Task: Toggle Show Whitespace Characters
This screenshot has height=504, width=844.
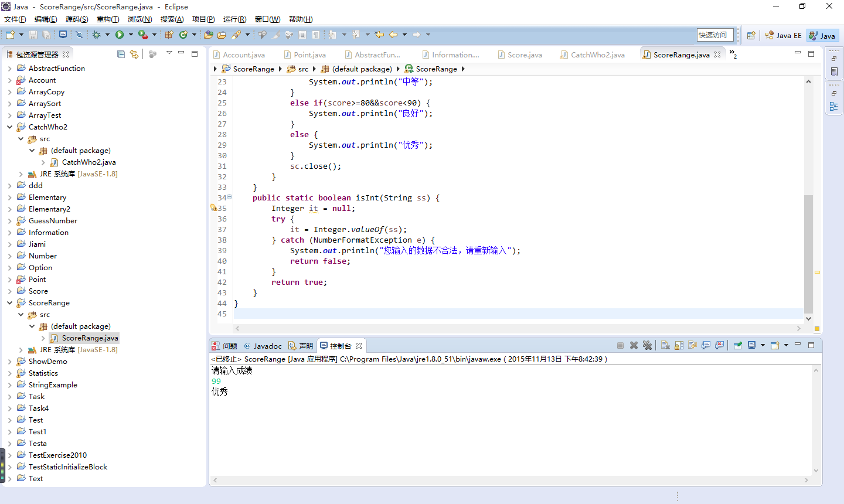Action: [316, 35]
